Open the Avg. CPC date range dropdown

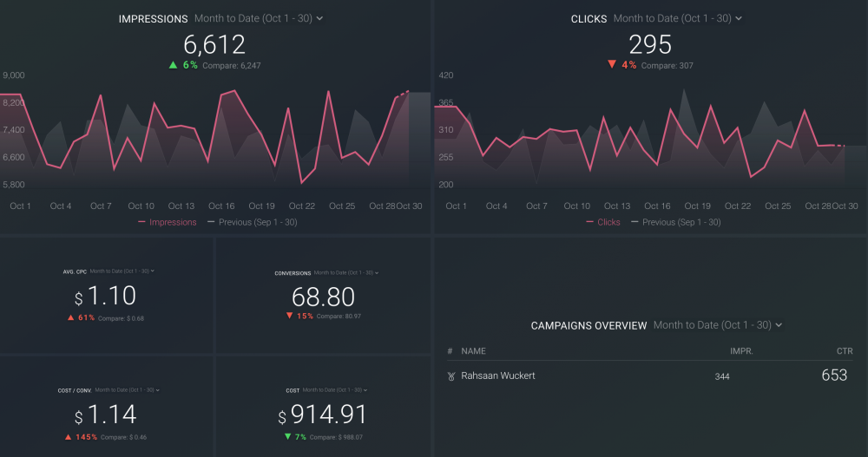[122, 271]
